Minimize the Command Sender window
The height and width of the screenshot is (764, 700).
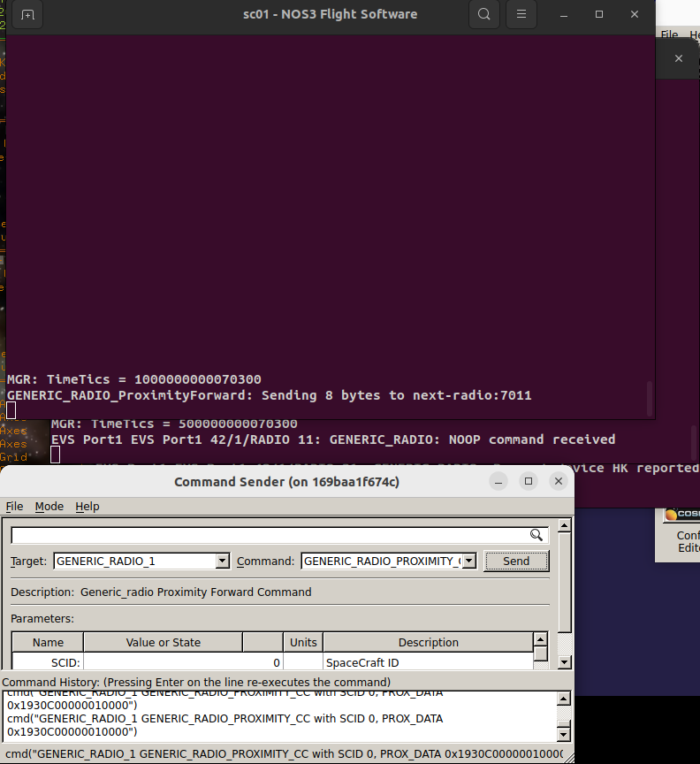[498, 482]
